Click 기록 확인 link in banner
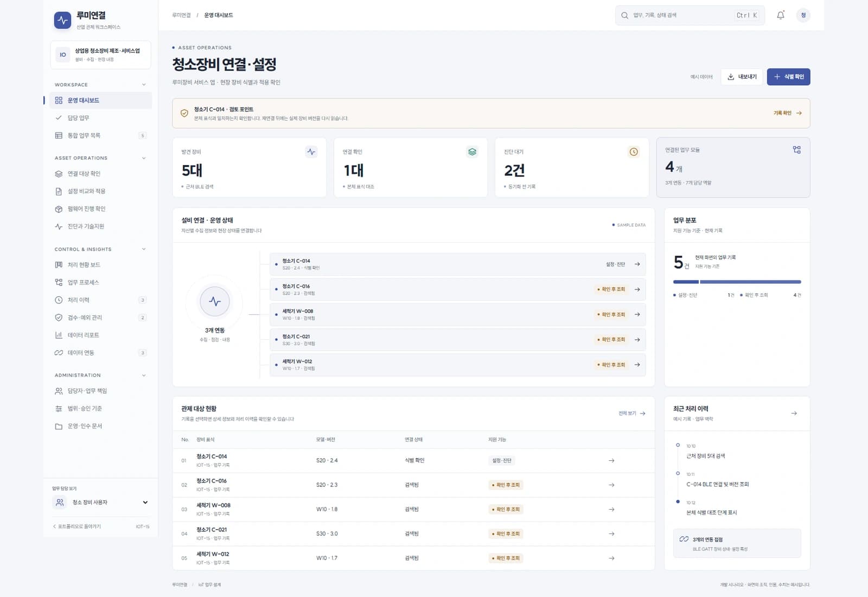The width and height of the screenshot is (868, 597). [x=788, y=113]
